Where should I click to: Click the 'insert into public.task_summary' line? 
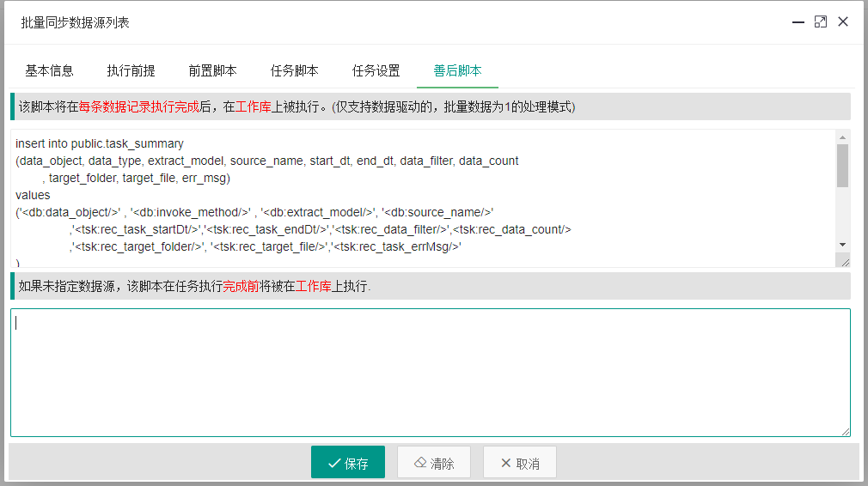coord(100,143)
